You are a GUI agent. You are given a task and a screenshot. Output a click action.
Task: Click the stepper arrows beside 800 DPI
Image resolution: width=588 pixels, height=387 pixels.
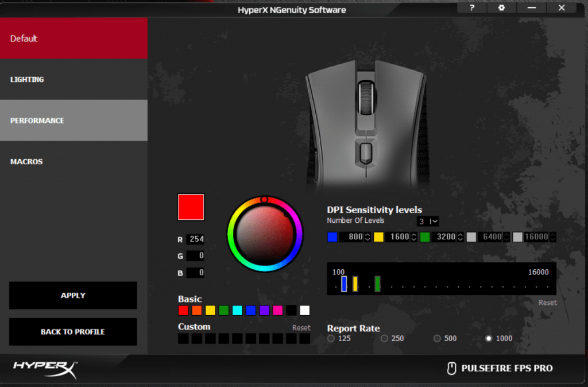click(x=367, y=237)
